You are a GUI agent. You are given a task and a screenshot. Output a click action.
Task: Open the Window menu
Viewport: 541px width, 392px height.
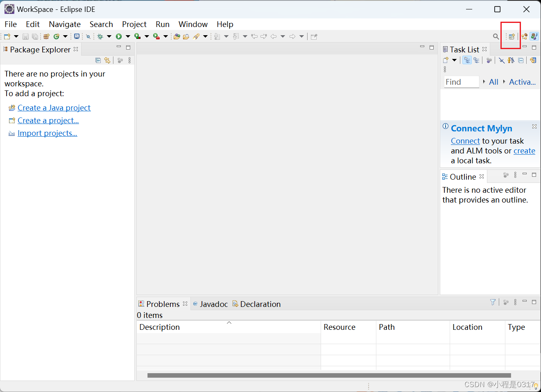(x=193, y=24)
